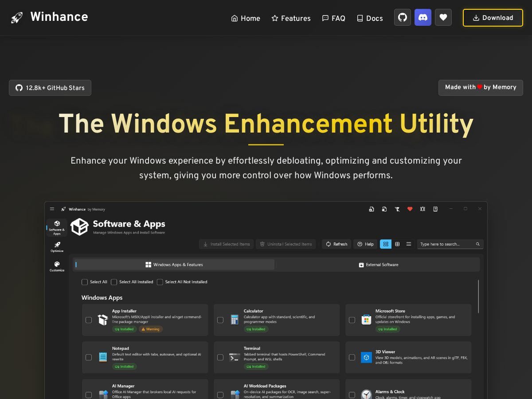Switch to card grid view
The width and height of the screenshot is (532, 399).
[386, 244]
